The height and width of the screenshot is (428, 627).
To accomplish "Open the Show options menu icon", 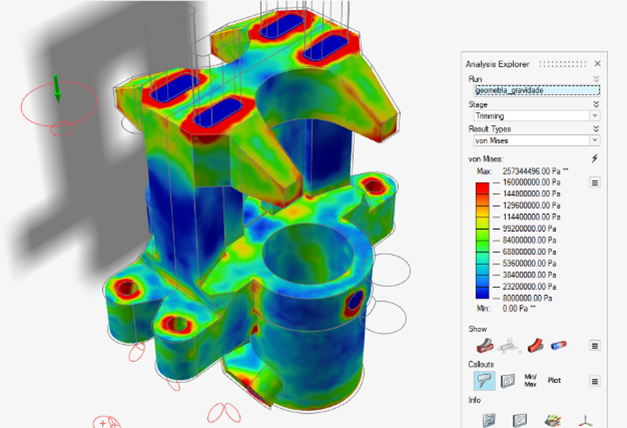I will pos(595,345).
